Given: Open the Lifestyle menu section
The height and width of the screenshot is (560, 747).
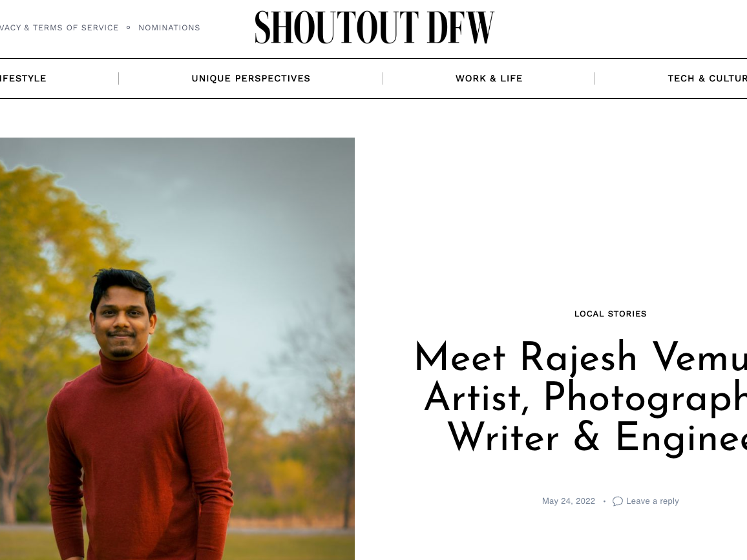Looking at the screenshot, I should tap(23, 78).
